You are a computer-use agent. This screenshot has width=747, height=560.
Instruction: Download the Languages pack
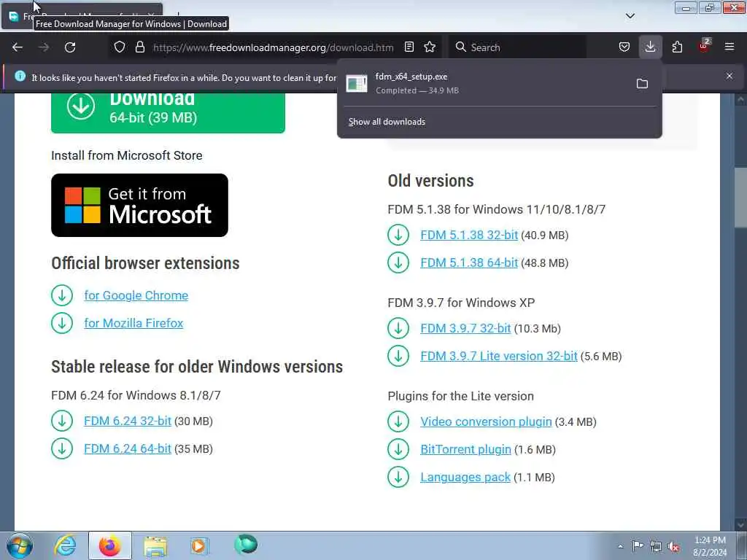(465, 477)
